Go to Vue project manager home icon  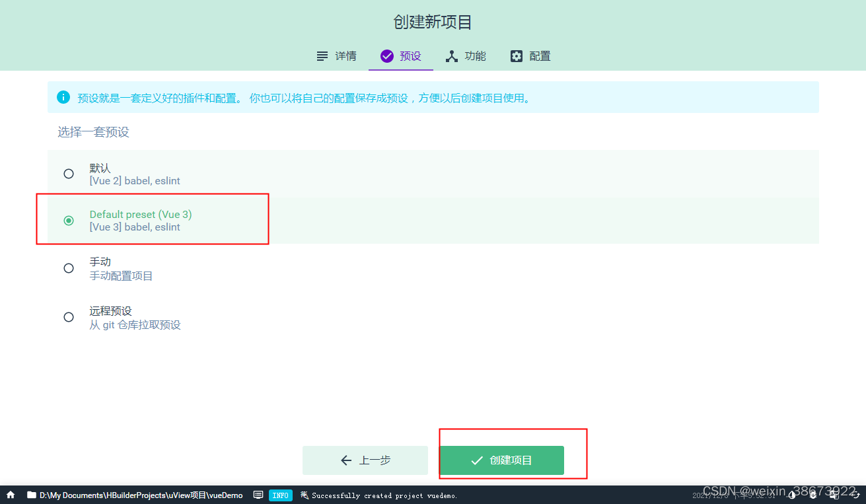click(11, 495)
